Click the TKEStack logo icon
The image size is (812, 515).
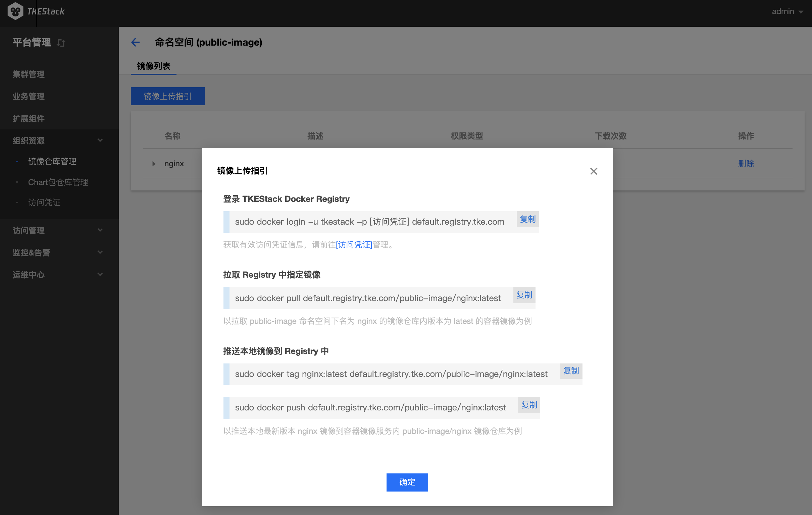[x=15, y=11]
